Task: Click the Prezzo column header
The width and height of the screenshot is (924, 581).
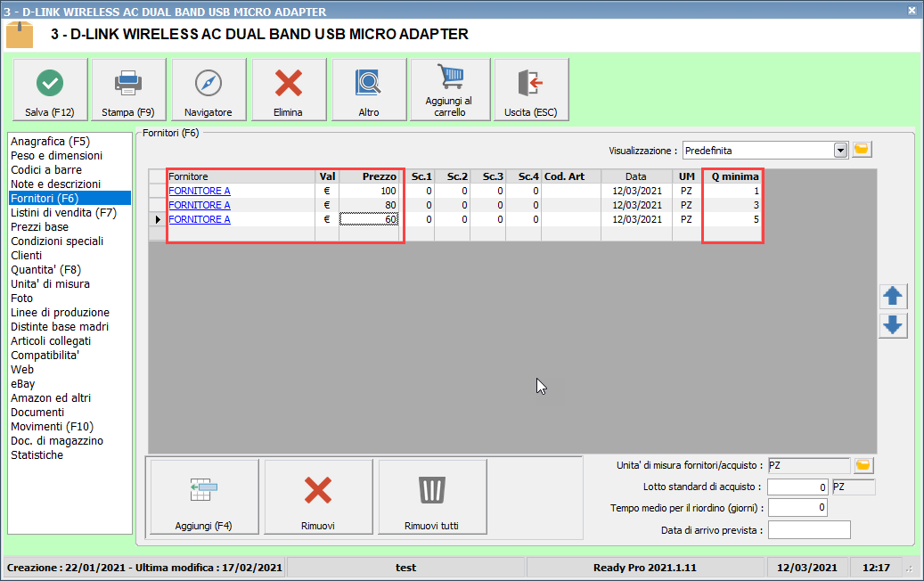Action: (369, 176)
